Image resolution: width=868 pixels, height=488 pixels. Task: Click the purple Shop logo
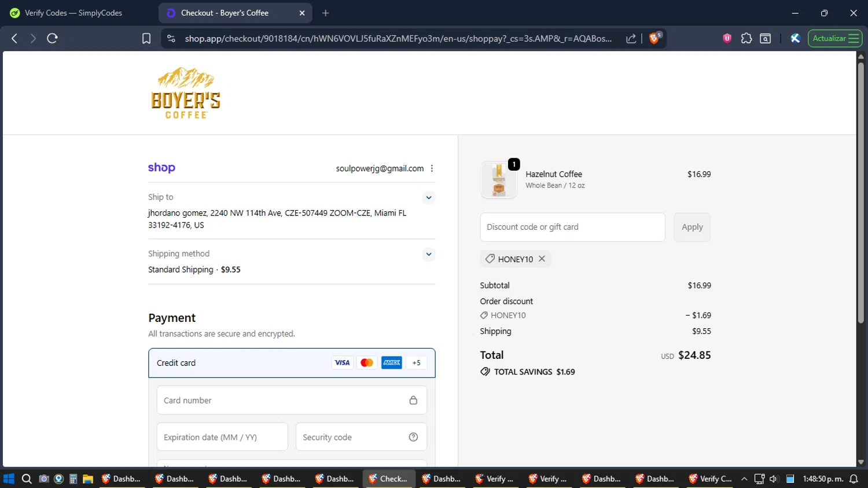[x=161, y=168]
